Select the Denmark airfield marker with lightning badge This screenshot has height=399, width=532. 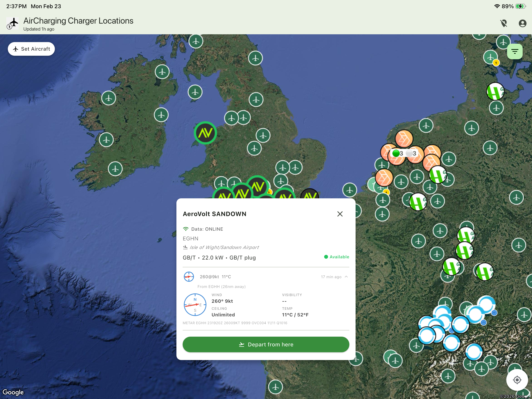coord(491,57)
